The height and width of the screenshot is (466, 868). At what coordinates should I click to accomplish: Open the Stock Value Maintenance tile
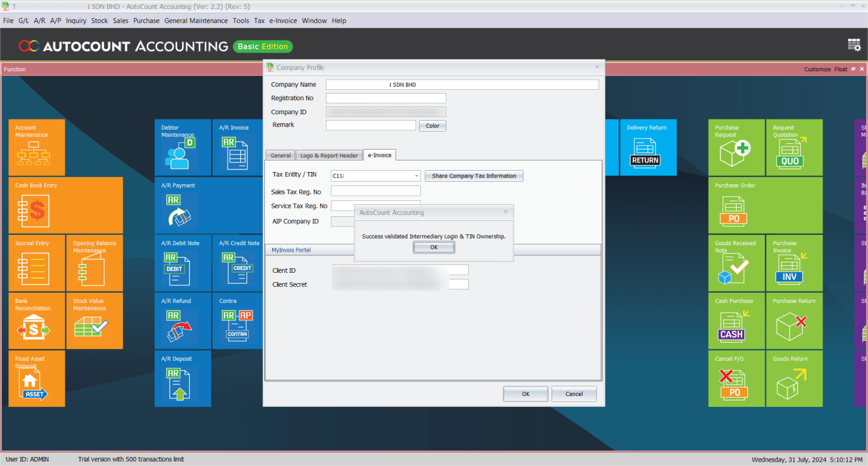tap(94, 321)
